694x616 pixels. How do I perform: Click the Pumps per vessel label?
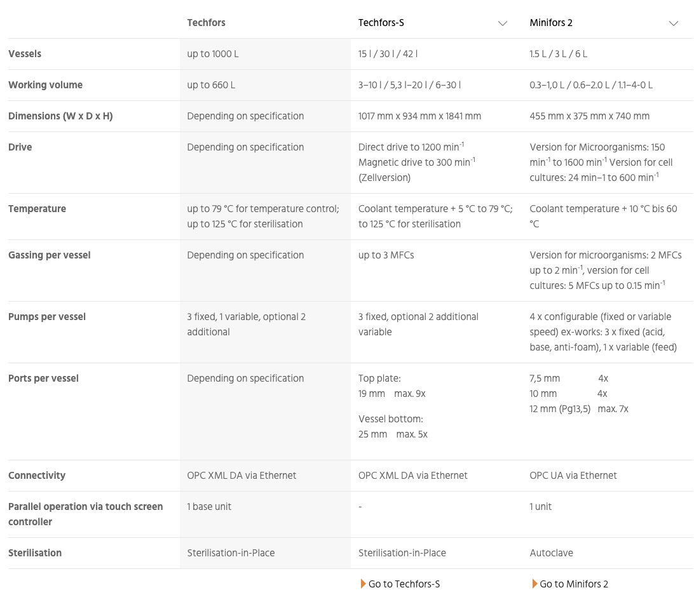47,317
